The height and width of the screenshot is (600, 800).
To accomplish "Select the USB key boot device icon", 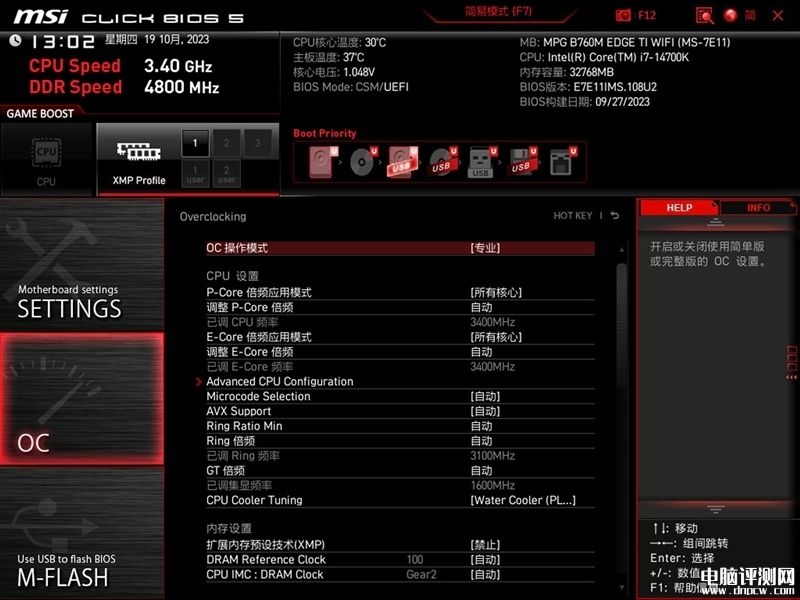I will point(482,162).
